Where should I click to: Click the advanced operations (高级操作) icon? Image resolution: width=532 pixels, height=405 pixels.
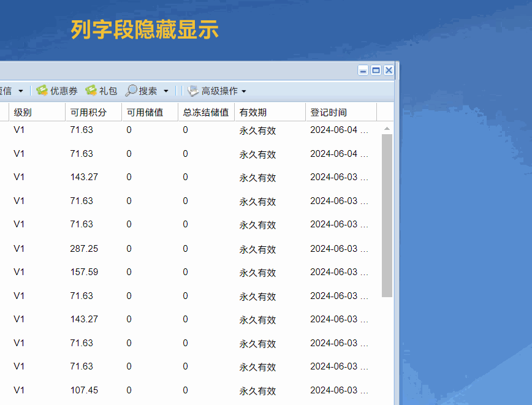pyautogui.click(x=193, y=91)
